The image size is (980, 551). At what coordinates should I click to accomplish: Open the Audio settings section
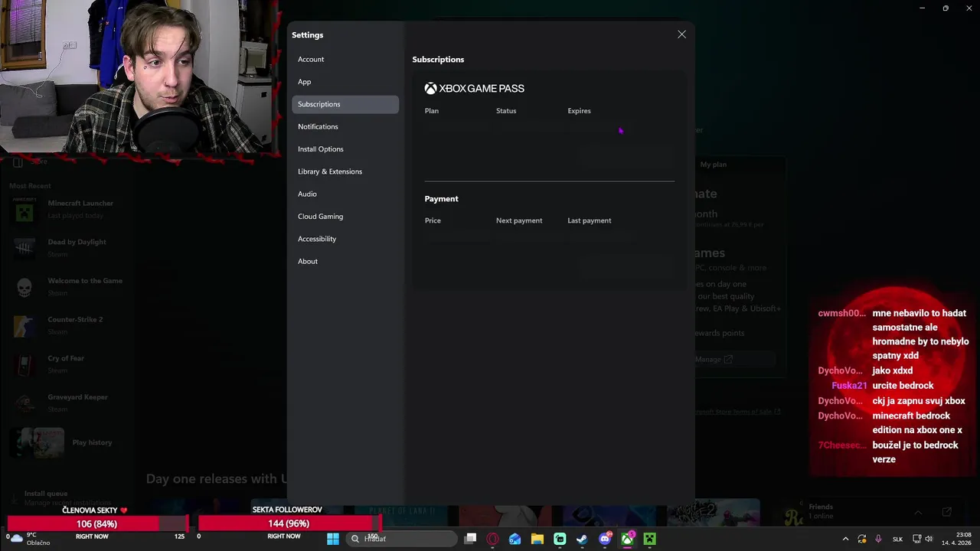[345, 194]
